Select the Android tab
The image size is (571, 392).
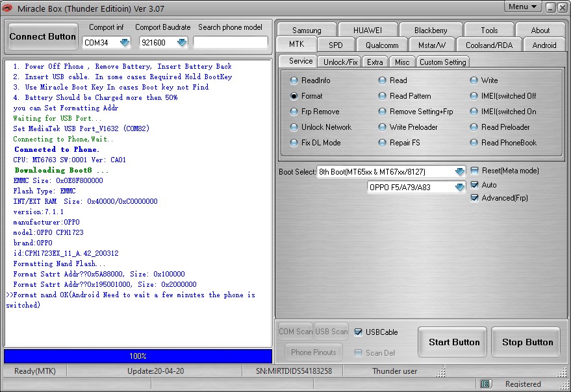tap(544, 45)
